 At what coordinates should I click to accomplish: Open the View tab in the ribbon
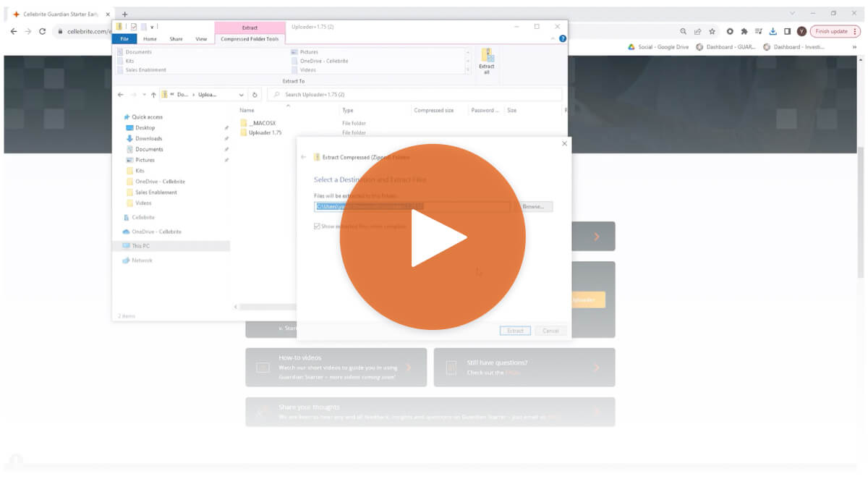tap(201, 39)
